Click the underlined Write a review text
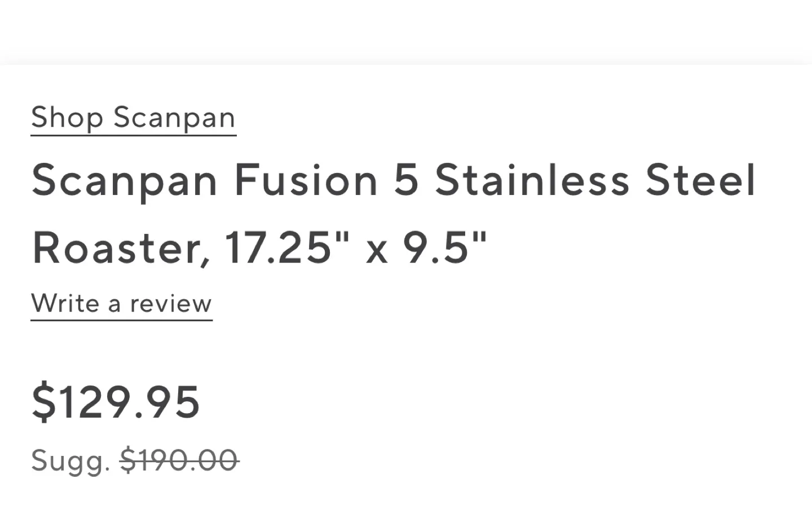The width and height of the screenshot is (812, 527). (121, 304)
